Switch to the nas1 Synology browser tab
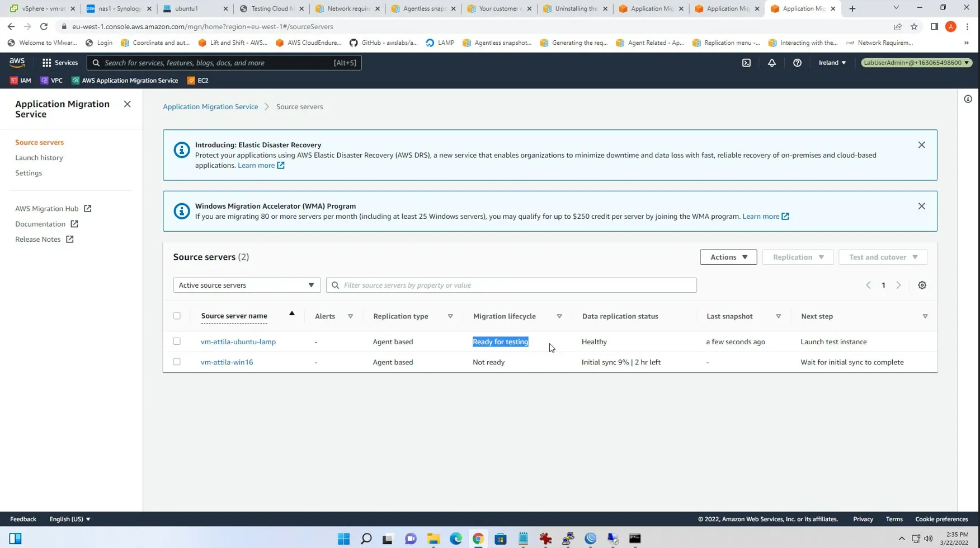The width and height of the screenshot is (980, 548). tap(119, 8)
